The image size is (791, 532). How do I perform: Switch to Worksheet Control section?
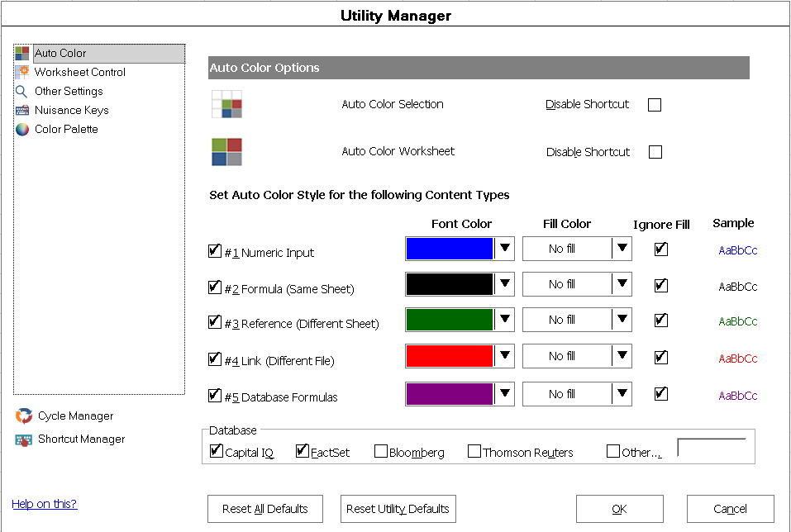pos(79,72)
